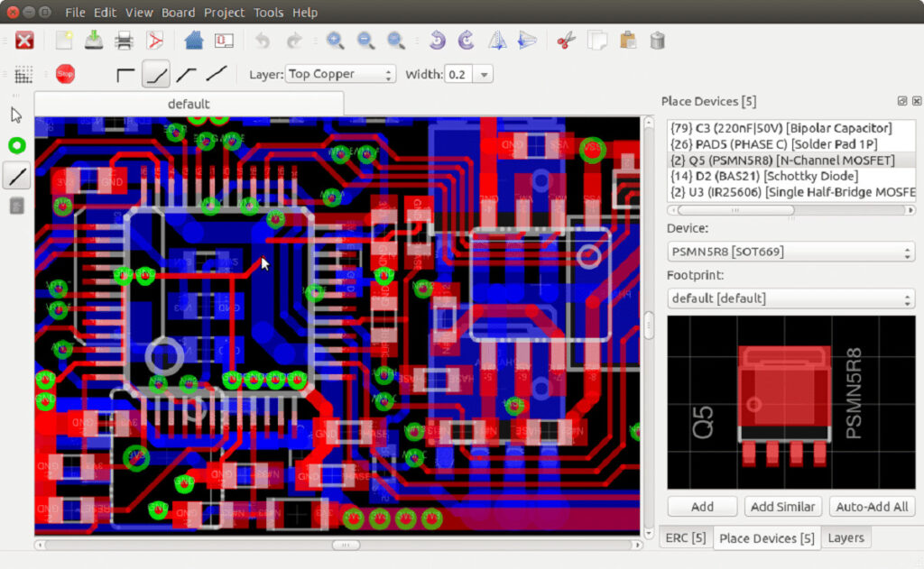This screenshot has width=924, height=569.
Task: Open the Footprint dropdown showing default
Action: click(x=790, y=298)
